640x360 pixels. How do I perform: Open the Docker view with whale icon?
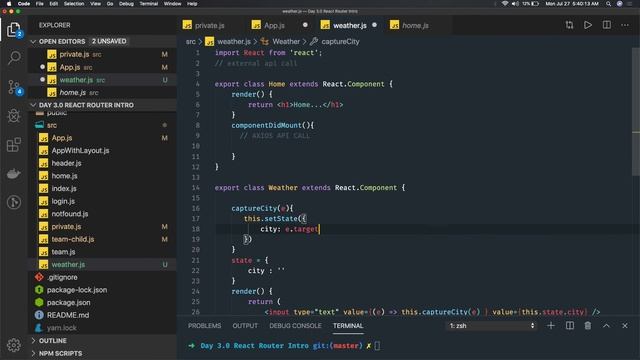tap(14, 173)
